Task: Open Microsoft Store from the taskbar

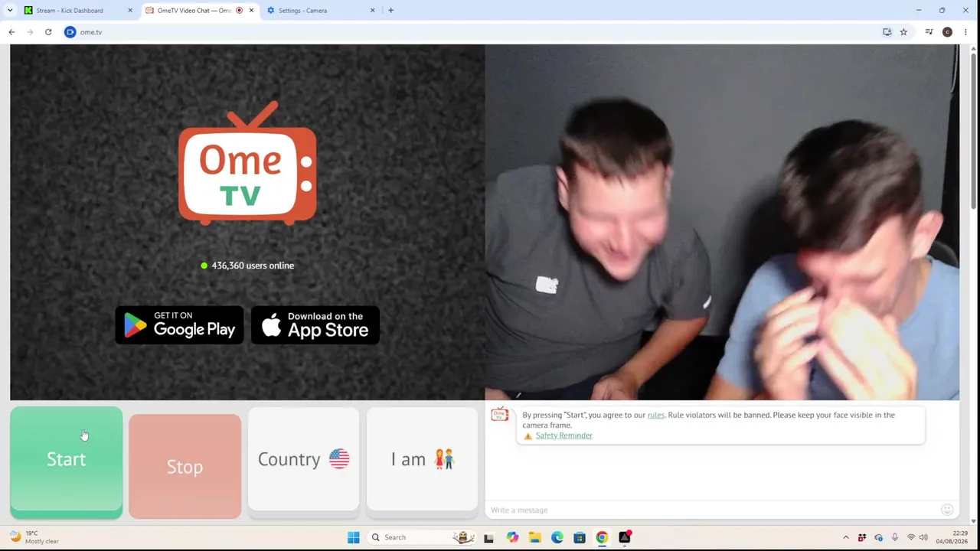Action: (x=580, y=537)
